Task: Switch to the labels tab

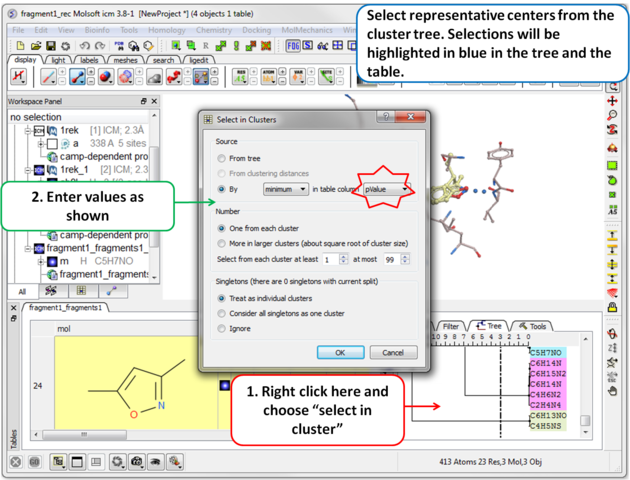Action: coord(90,60)
